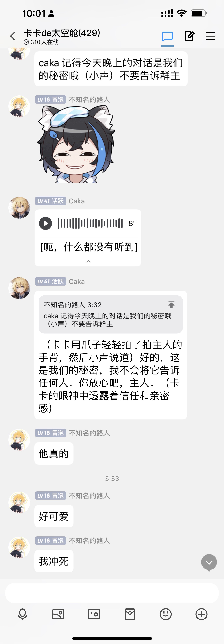Open the hamburger menu icon
This screenshot has height=644, width=224.
[x=210, y=36]
